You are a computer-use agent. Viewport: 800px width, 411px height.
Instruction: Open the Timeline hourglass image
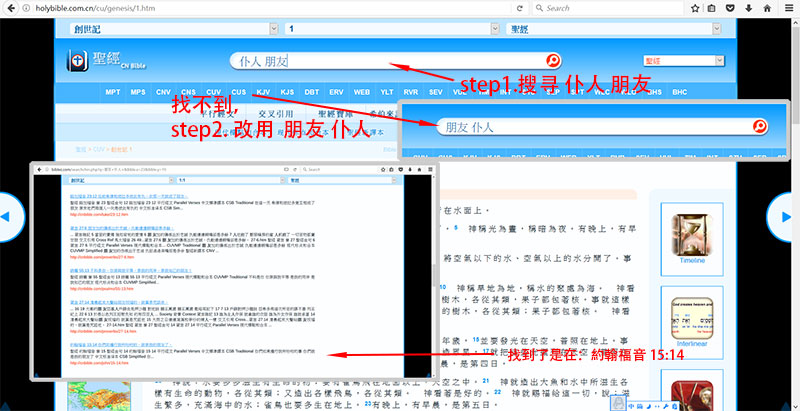click(692, 235)
